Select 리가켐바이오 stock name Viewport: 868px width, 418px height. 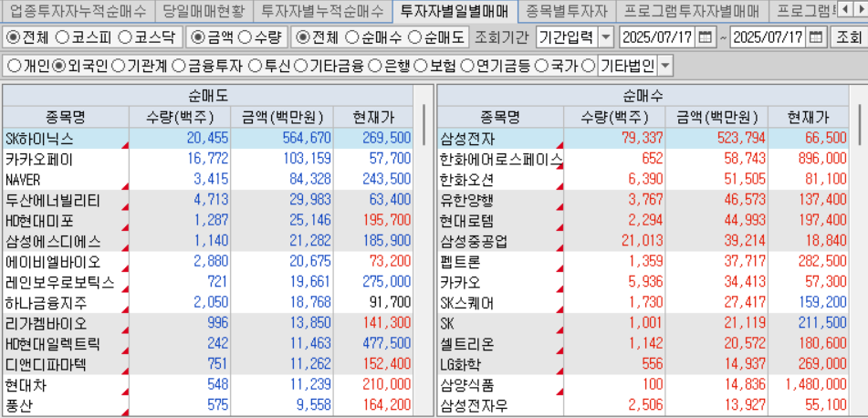[46, 323]
